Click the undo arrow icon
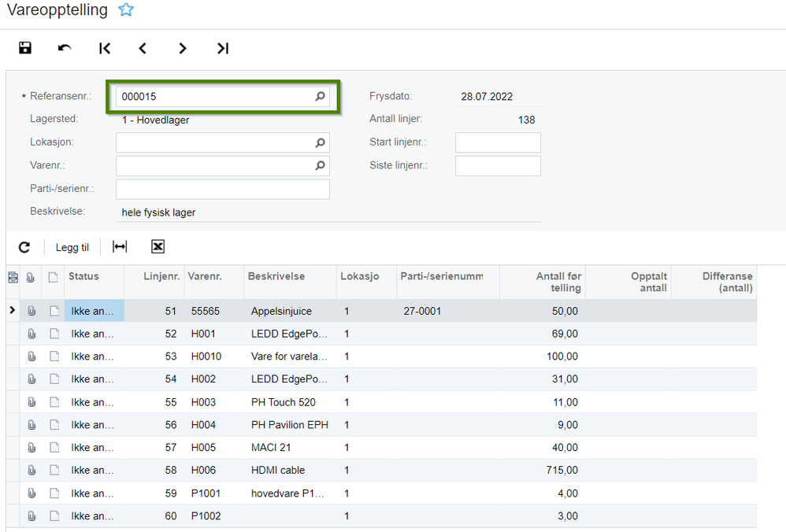 65,48
